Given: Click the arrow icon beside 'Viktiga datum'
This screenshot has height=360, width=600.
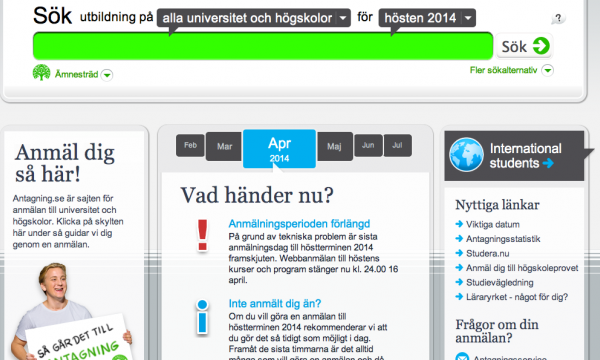Looking at the screenshot, I should click(459, 224).
